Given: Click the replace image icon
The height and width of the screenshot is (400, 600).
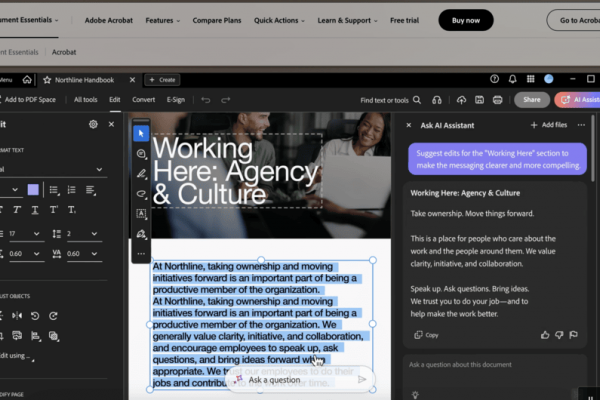Looking at the screenshot, I should [x=17, y=336].
